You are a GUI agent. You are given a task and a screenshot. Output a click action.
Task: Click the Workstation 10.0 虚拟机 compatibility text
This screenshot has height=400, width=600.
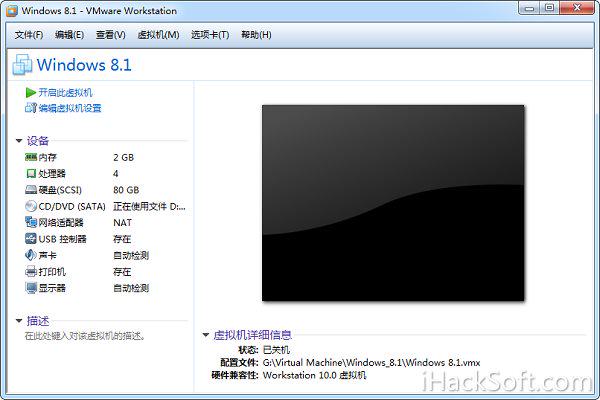pos(314,375)
